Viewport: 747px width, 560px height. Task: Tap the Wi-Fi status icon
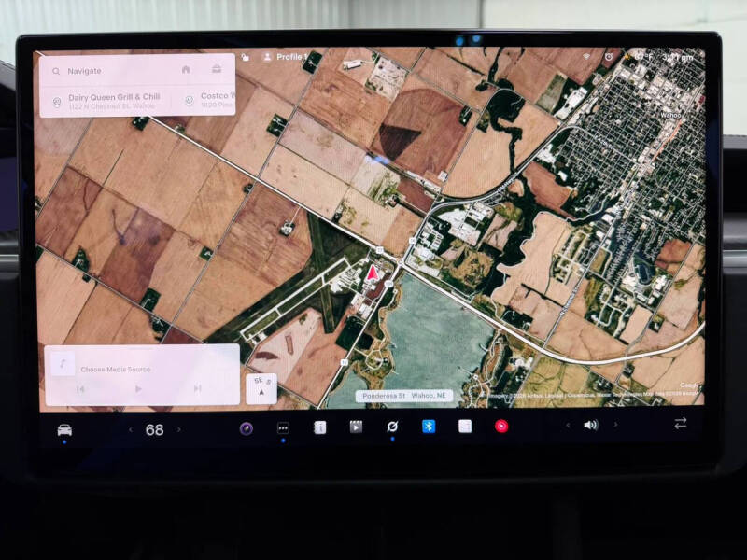[586, 56]
